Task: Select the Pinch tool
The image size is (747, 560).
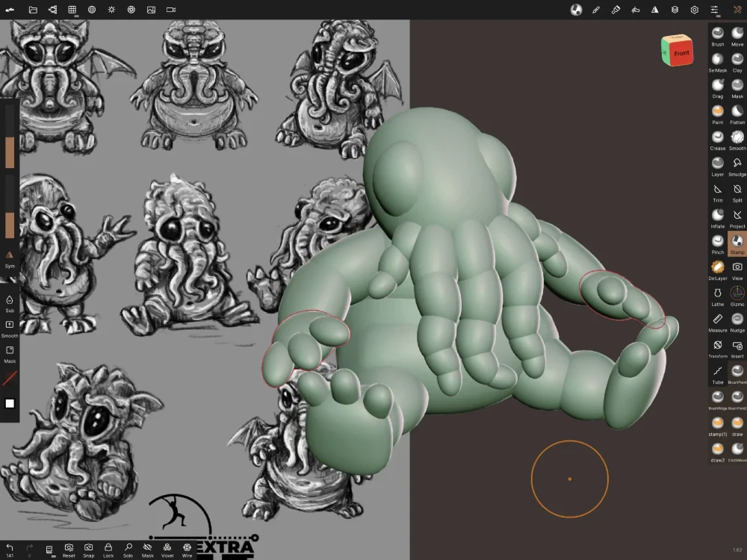Action: 717,244
